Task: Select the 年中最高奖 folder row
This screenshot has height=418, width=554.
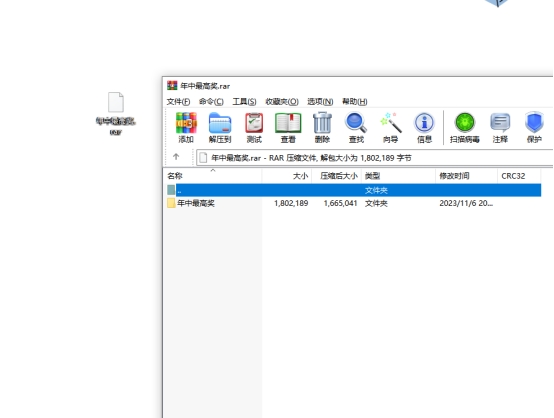Action: pyautogui.click(x=354, y=203)
